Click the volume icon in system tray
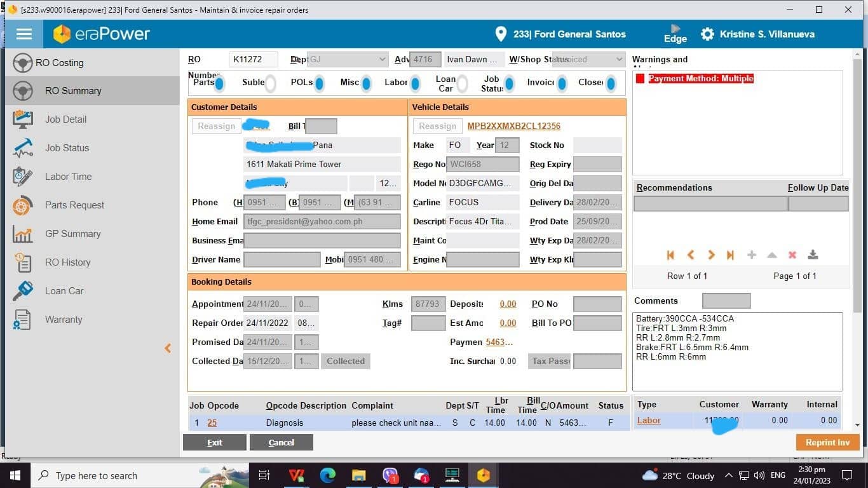Screen dimensions: 868x488 point(759,475)
